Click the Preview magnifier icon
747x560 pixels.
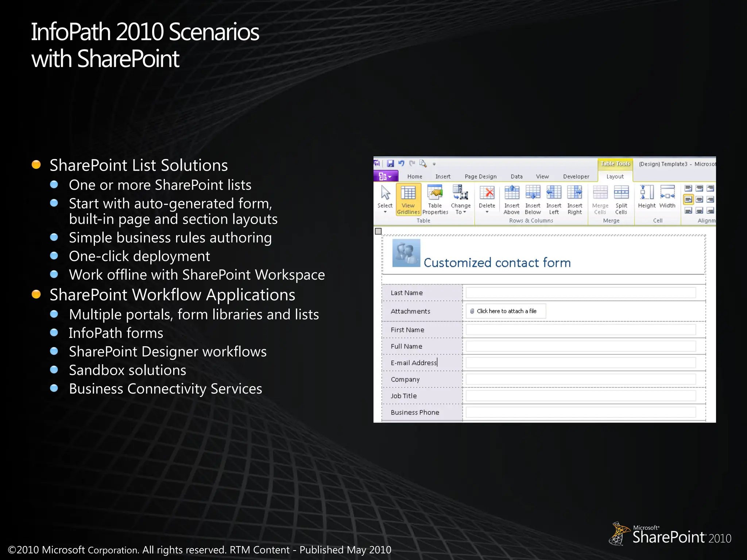(x=423, y=164)
